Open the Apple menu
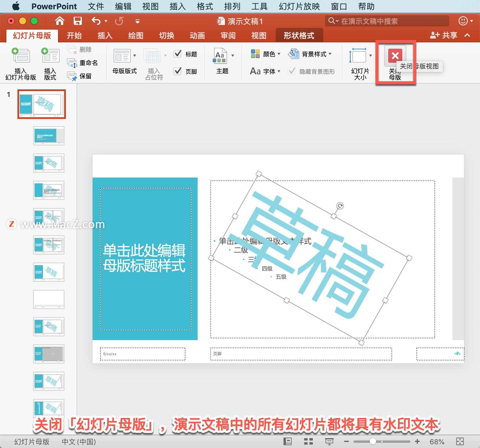The image size is (480, 448). (16, 6)
